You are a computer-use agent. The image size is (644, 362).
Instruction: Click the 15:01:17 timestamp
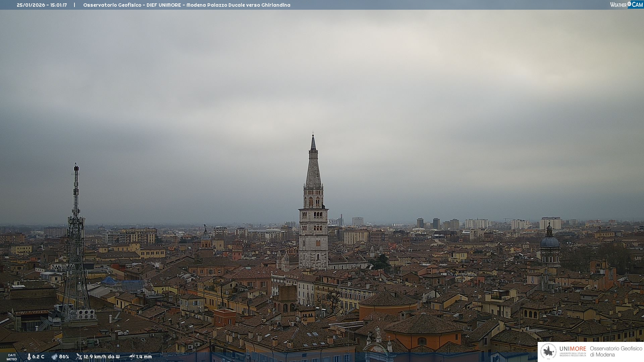58,5
